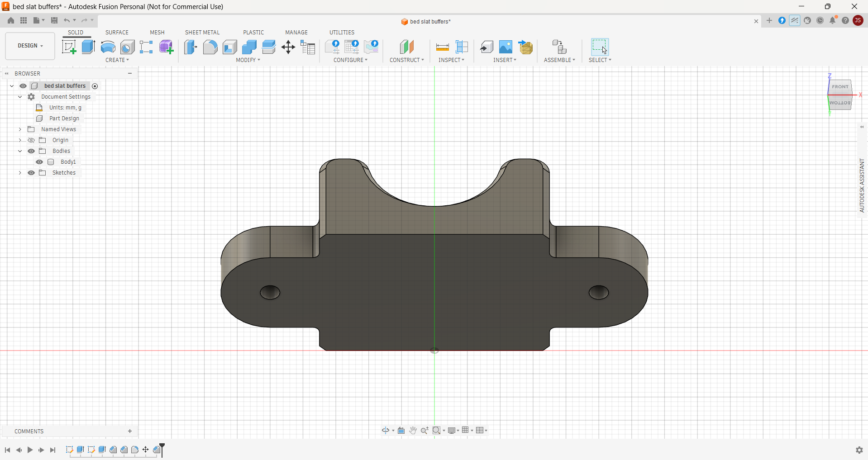Click the FRONT face of the ViewCube
This screenshot has width=868, height=460.
click(x=840, y=86)
